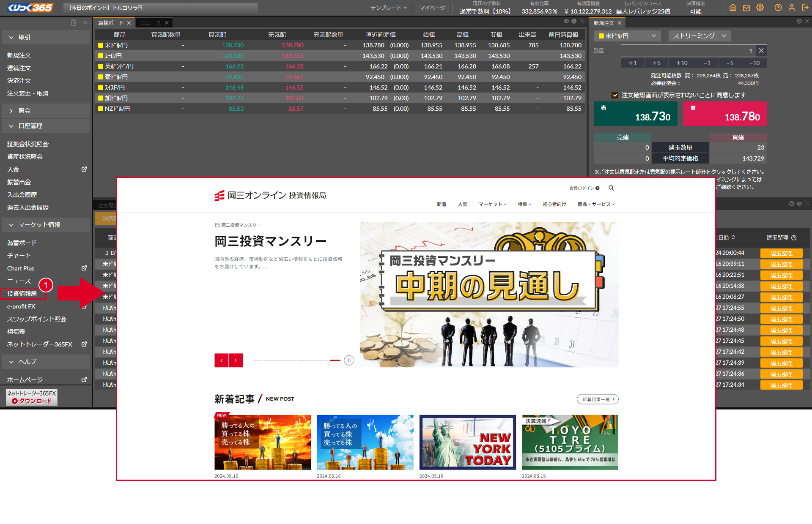Click the trash icon in sidebar
Screen dimensions: 812x524
click(x=74, y=22)
